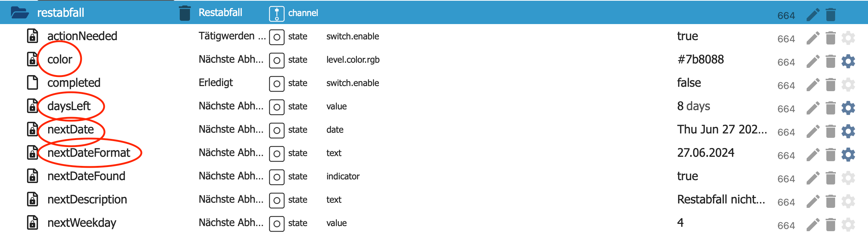The width and height of the screenshot is (868, 237).
Task: Delete the restabfall channel using trash icon
Action: click(x=831, y=15)
